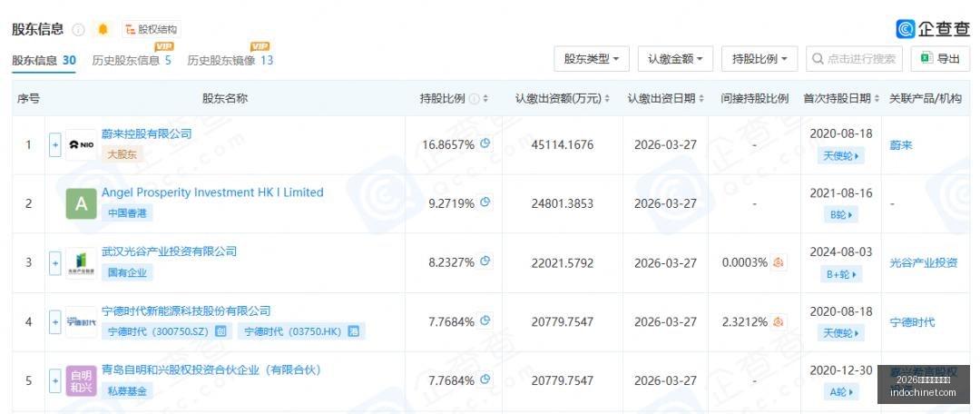
Task: Click the green A avatar for Angel Prosperity
Action: pyautogui.click(x=82, y=204)
